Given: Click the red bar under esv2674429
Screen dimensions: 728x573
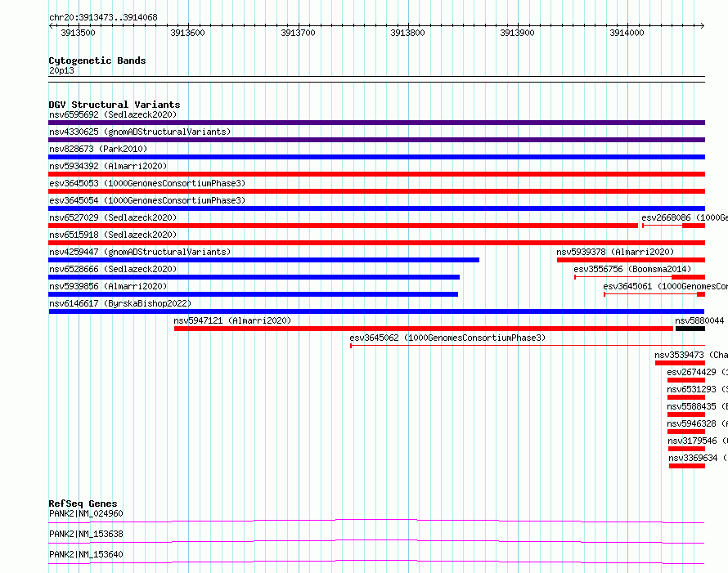Looking at the screenshot, I should (x=686, y=380).
